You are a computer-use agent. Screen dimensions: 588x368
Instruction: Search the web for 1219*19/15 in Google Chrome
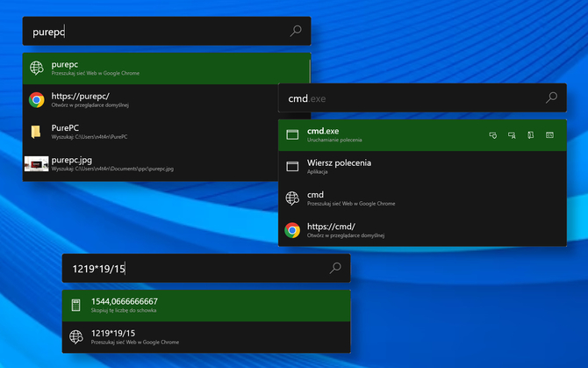coord(206,337)
